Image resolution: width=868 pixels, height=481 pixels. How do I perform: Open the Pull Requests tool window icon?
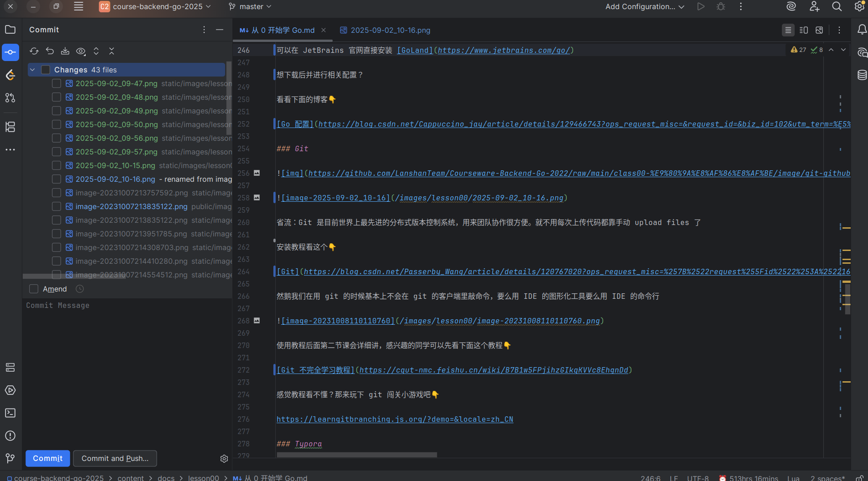click(10, 98)
